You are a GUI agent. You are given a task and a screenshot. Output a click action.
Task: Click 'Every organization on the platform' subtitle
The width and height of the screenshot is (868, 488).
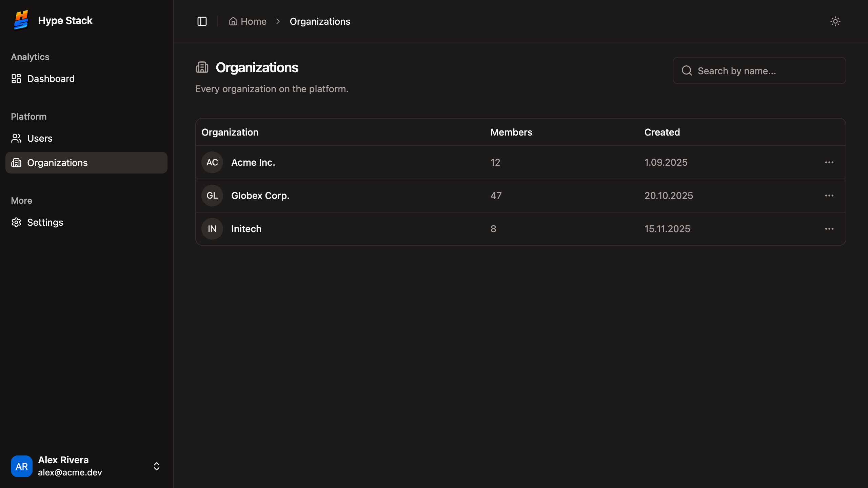pos(272,89)
